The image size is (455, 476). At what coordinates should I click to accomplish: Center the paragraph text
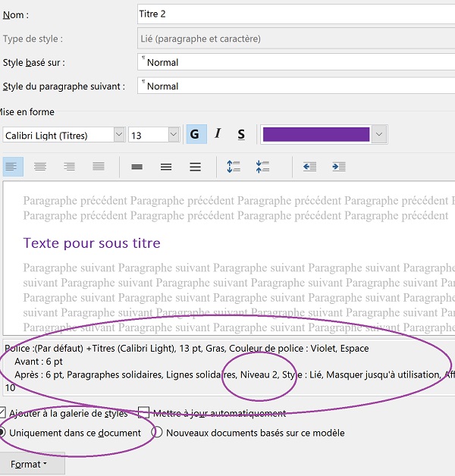coord(40,167)
